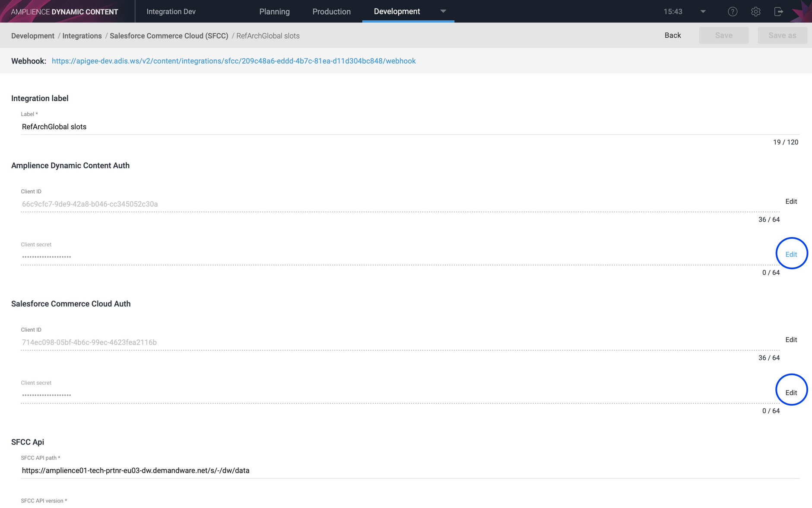Click the Integration Dev hub name
This screenshot has width=812, height=508.
coord(171,12)
